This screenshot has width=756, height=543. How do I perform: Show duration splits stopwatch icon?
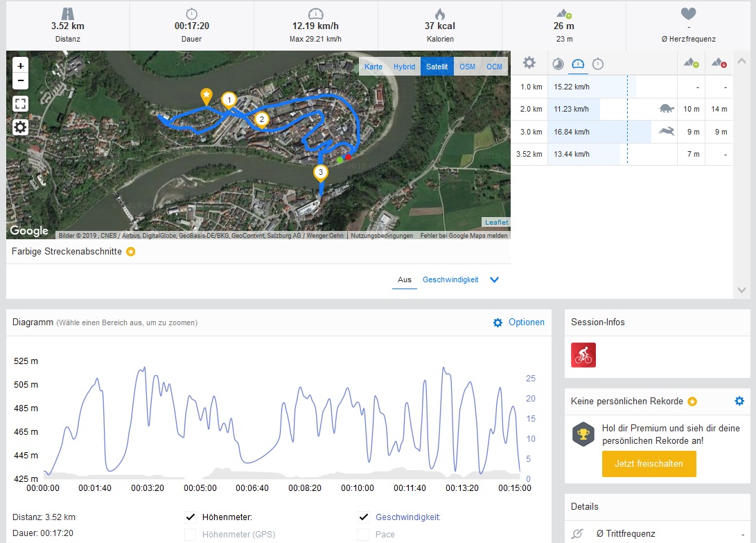[x=598, y=64]
